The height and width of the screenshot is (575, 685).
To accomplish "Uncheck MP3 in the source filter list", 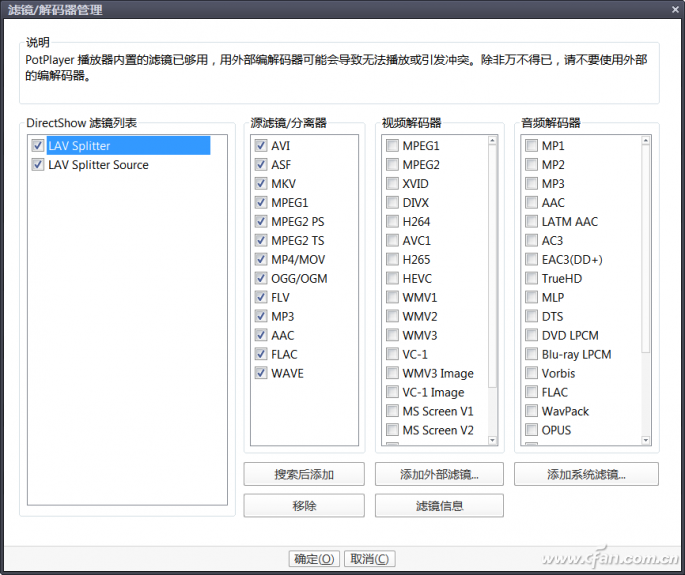I will pyautogui.click(x=261, y=316).
